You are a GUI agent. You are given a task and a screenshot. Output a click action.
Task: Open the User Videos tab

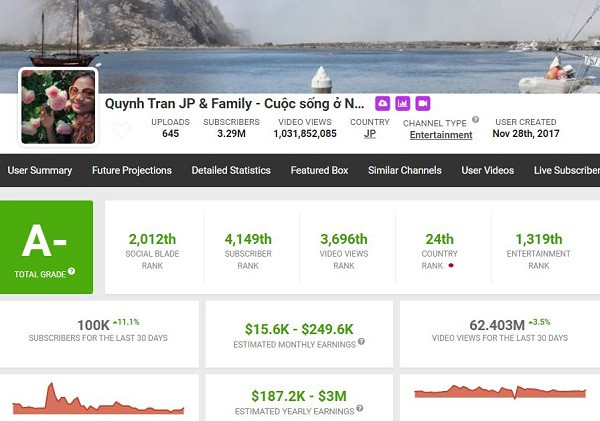click(487, 170)
